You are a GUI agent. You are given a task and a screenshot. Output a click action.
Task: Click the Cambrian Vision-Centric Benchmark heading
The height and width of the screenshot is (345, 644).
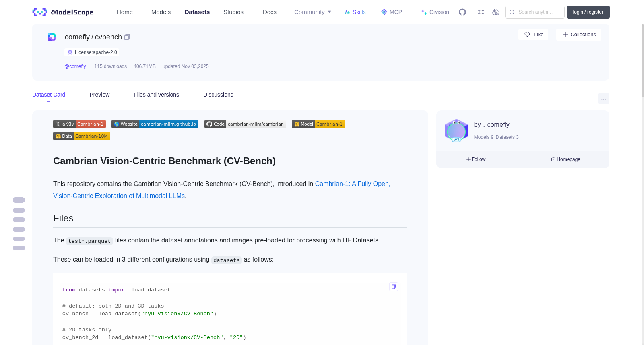pyautogui.click(x=164, y=161)
